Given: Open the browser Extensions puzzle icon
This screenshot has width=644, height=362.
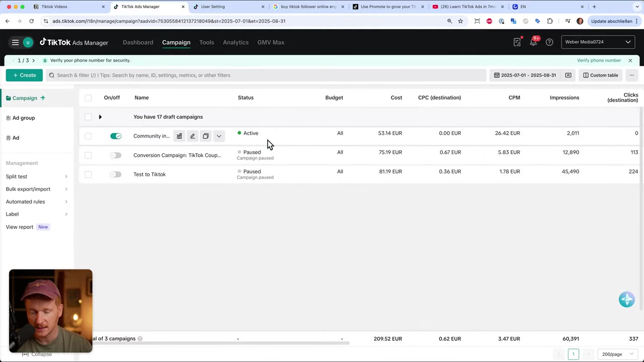Looking at the screenshot, I should click(549, 21).
